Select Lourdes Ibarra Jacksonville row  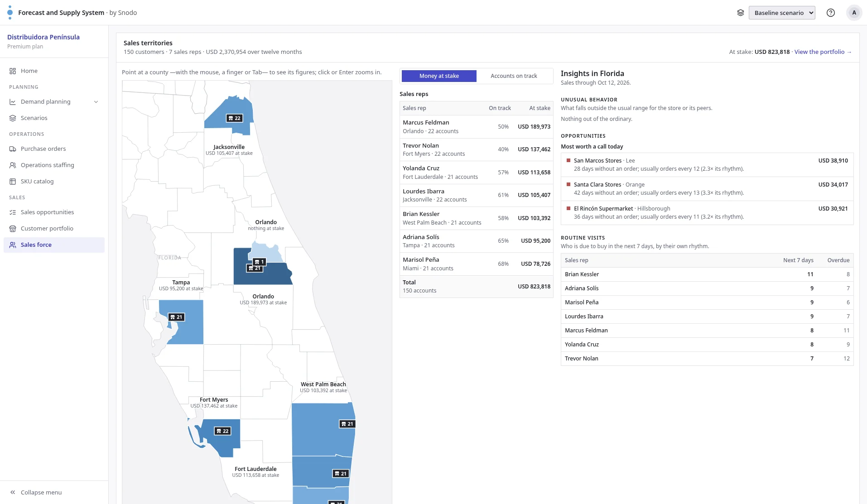pyautogui.click(x=476, y=195)
